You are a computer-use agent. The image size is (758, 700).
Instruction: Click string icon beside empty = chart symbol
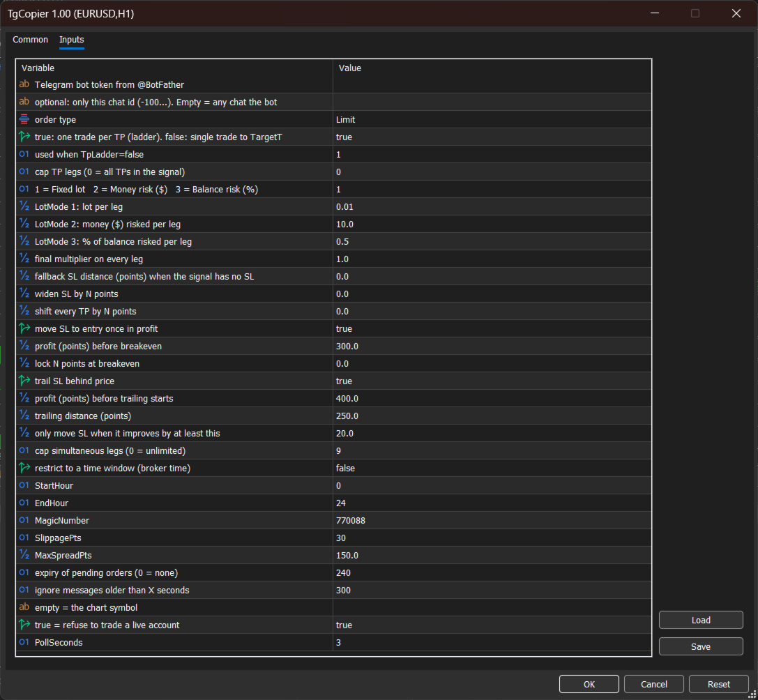[24, 607]
